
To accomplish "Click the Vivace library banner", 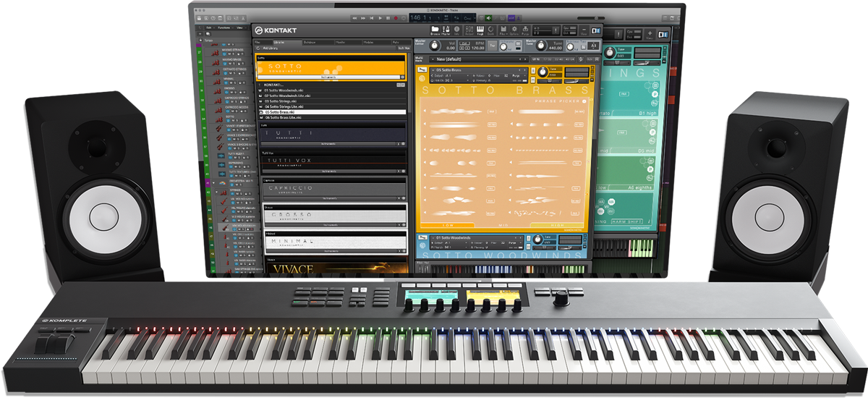I will 336,270.
